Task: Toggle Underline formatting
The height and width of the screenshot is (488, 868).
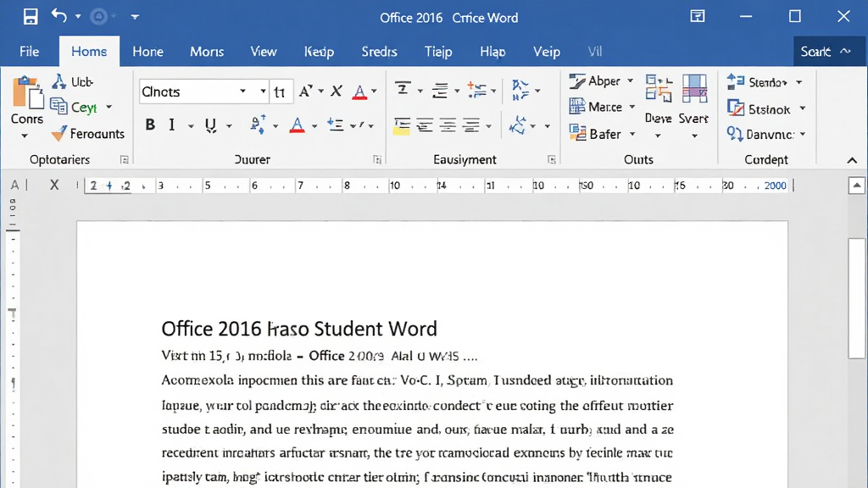Action: (x=211, y=125)
